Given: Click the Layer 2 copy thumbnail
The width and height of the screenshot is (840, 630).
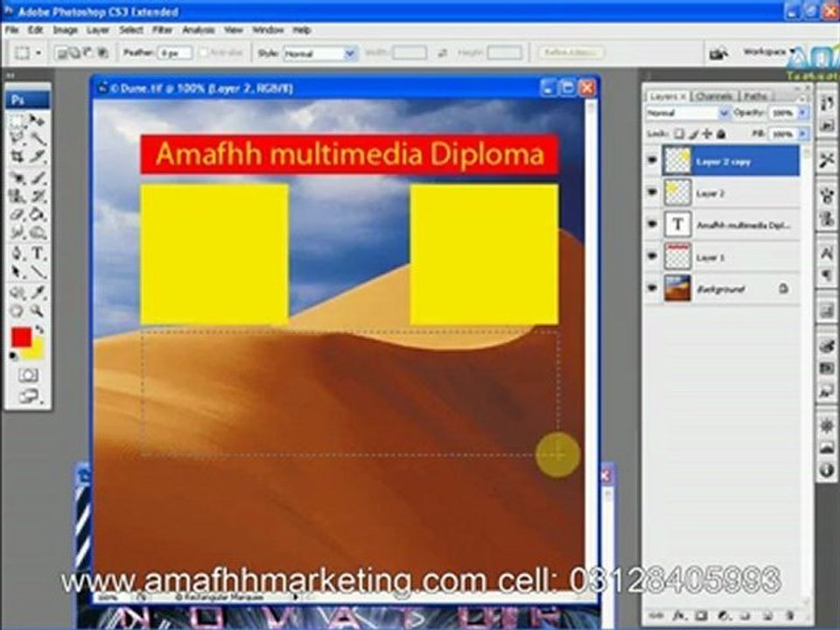Looking at the screenshot, I should coord(677,160).
